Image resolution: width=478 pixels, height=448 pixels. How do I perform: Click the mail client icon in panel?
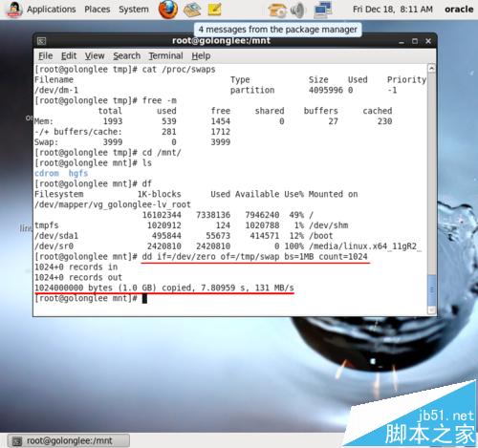(192, 10)
